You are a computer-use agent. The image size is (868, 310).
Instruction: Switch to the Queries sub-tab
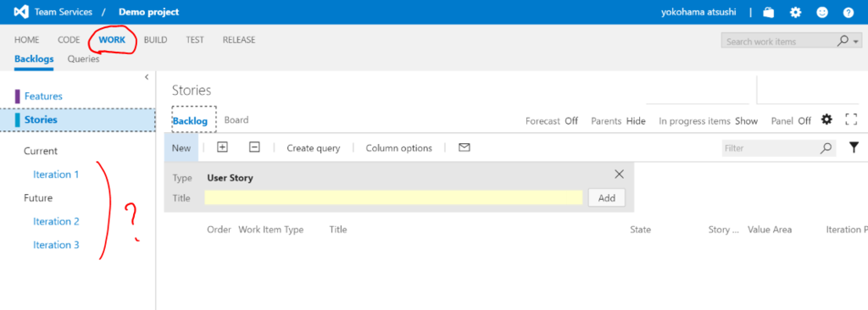click(84, 58)
